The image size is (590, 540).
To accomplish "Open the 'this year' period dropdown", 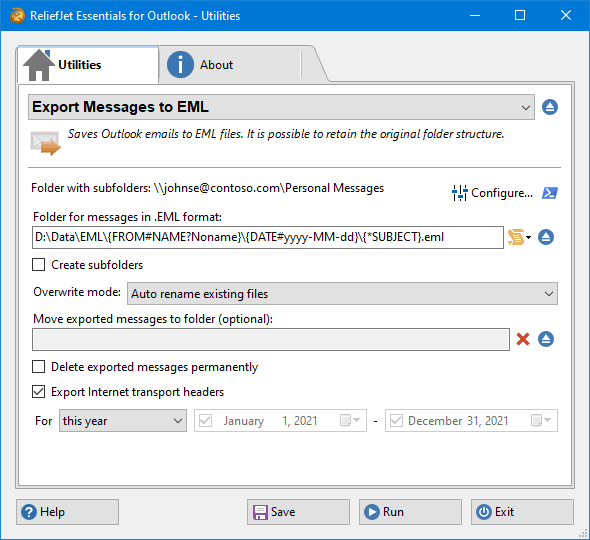I will tap(123, 420).
